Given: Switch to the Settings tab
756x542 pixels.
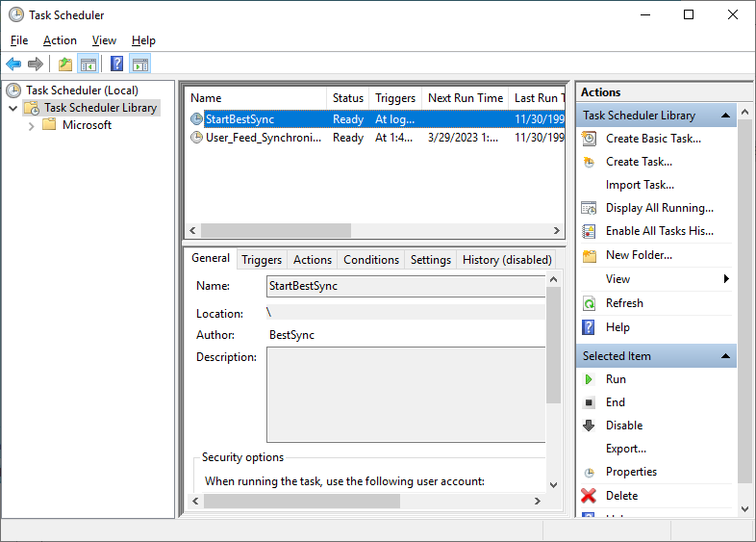Looking at the screenshot, I should point(431,260).
